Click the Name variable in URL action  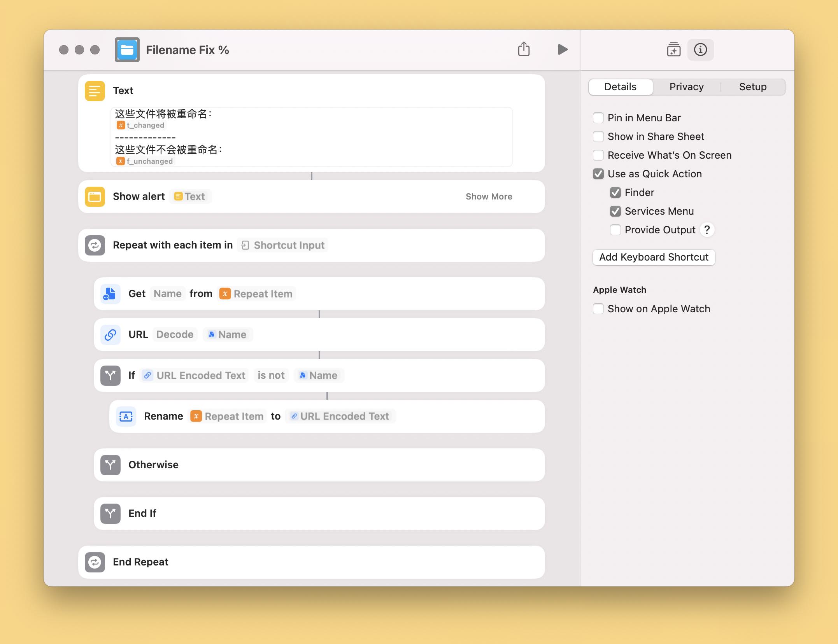point(228,334)
